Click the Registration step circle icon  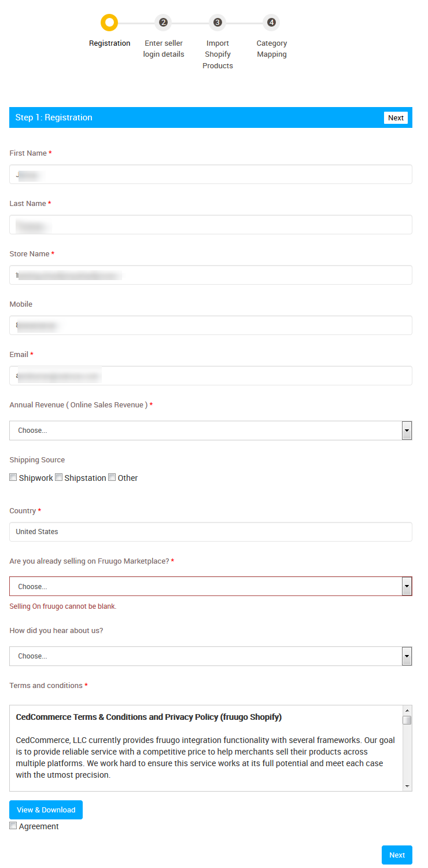tap(109, 23)
